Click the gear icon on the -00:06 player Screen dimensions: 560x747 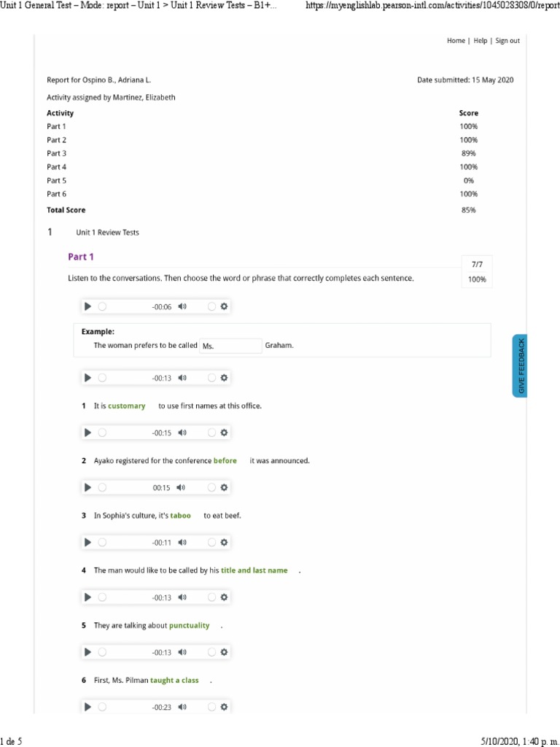click(x=225, y=306)
